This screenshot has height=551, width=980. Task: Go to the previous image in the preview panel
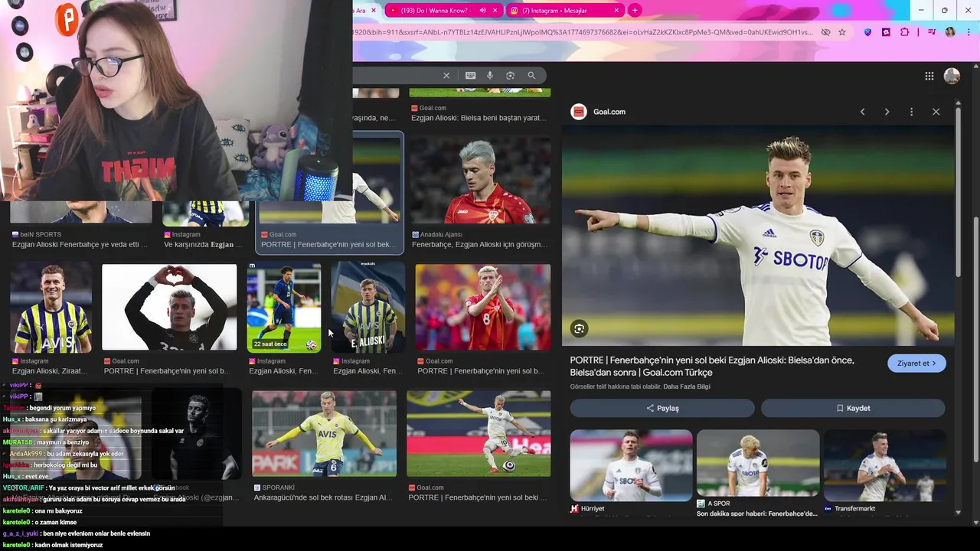click(862, 112)
